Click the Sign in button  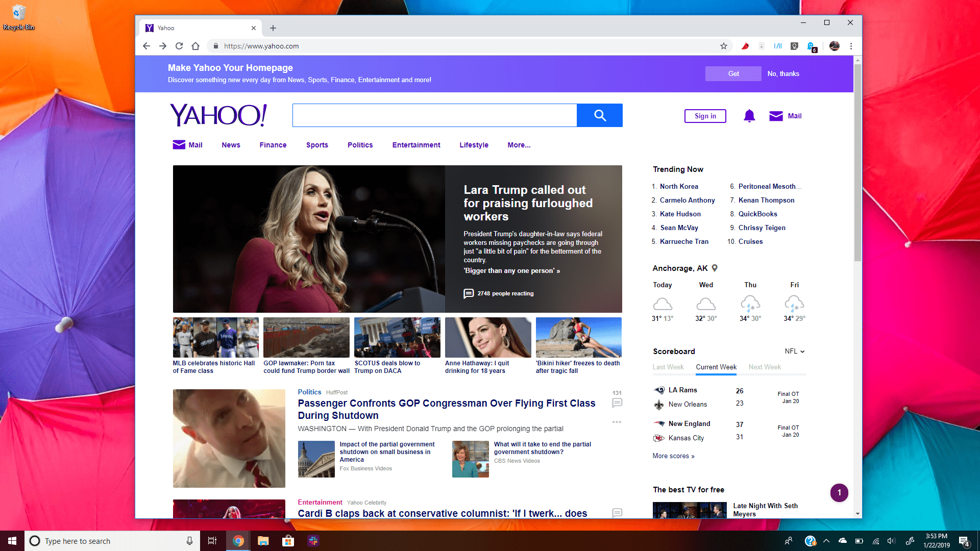click(x=705, y=116)
